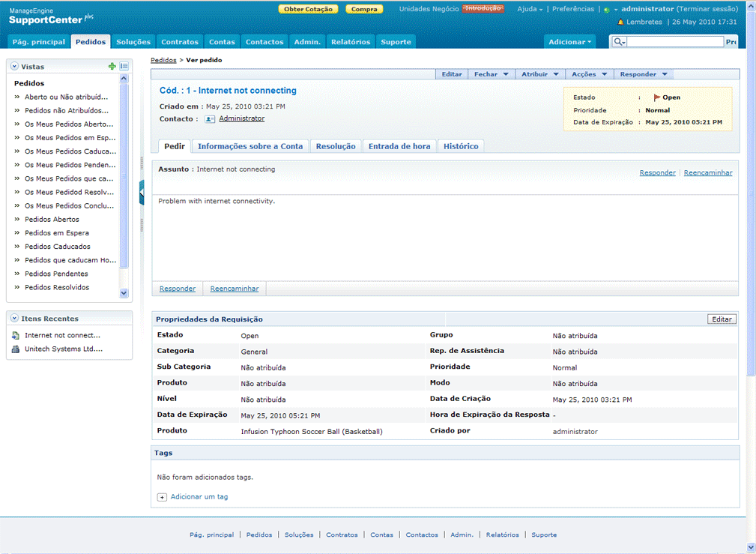The image size is (756, 554).
Task: Open the Contactos tab in the top navigation
Action: [x=264, y=42]
